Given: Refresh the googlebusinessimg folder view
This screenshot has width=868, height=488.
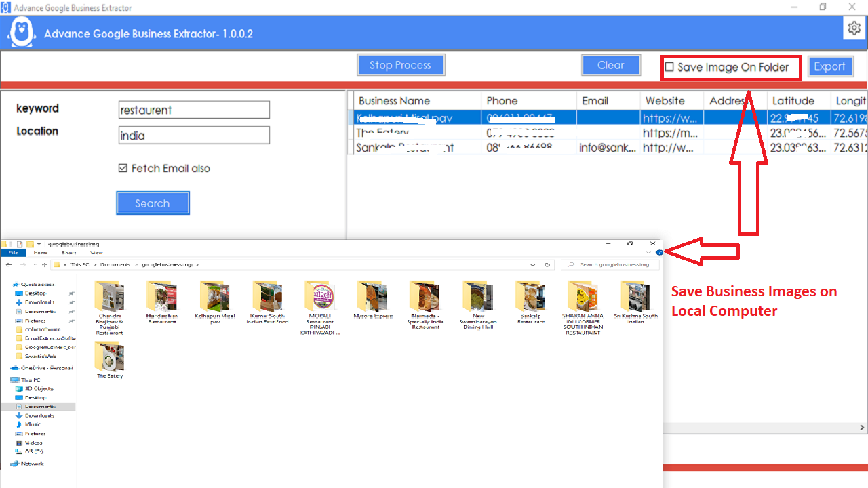Looking at the screenshot, I should (549, 264).
